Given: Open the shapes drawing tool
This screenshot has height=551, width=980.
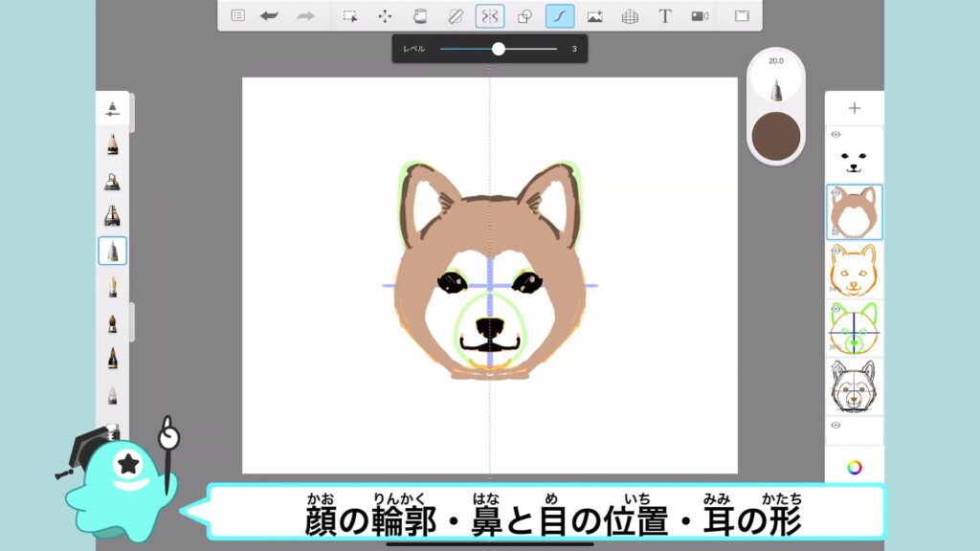Looking at the screenshot, I should [x=524, y=15].
